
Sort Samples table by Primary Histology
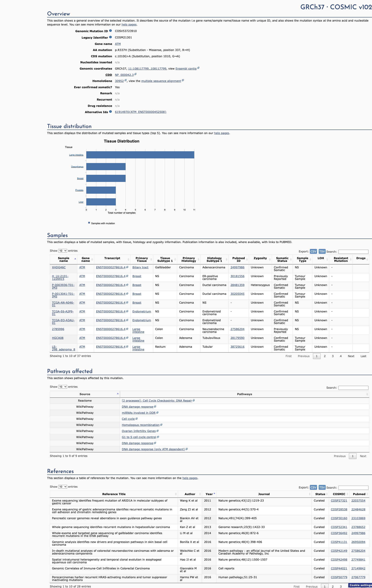click(189, 260)
